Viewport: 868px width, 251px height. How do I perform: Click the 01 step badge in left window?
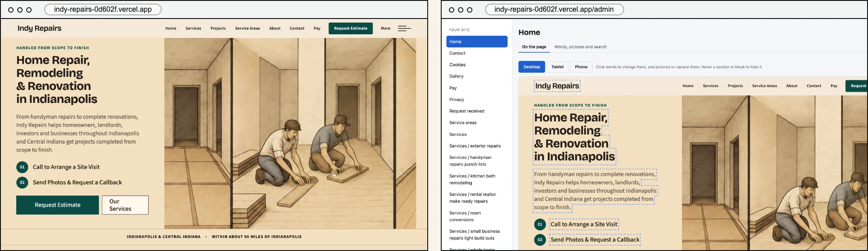click(22, 167)
